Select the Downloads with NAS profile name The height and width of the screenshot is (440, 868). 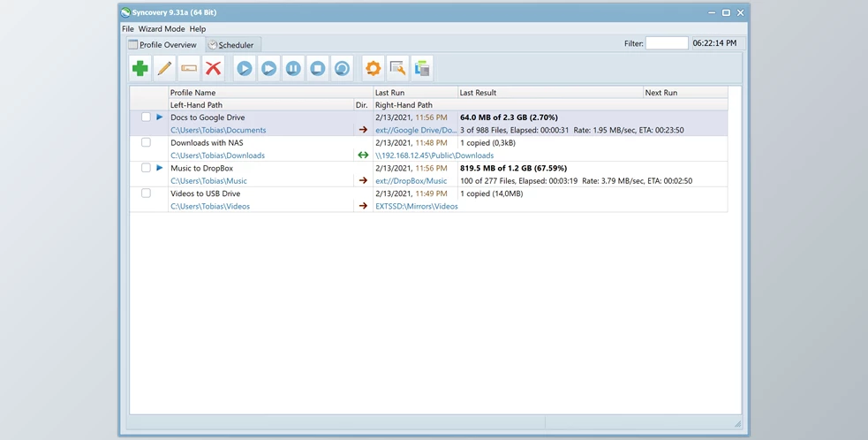coord(207,142)
